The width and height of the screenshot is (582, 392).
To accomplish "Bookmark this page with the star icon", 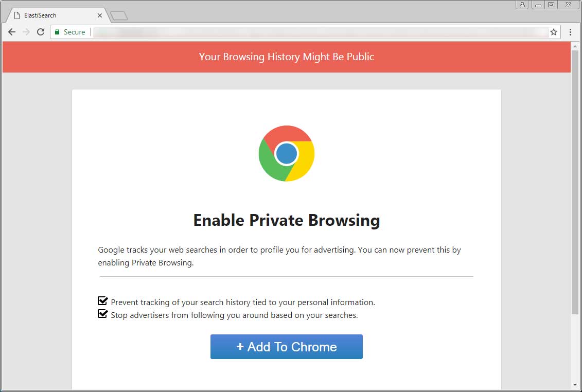I will click(554, 32).
